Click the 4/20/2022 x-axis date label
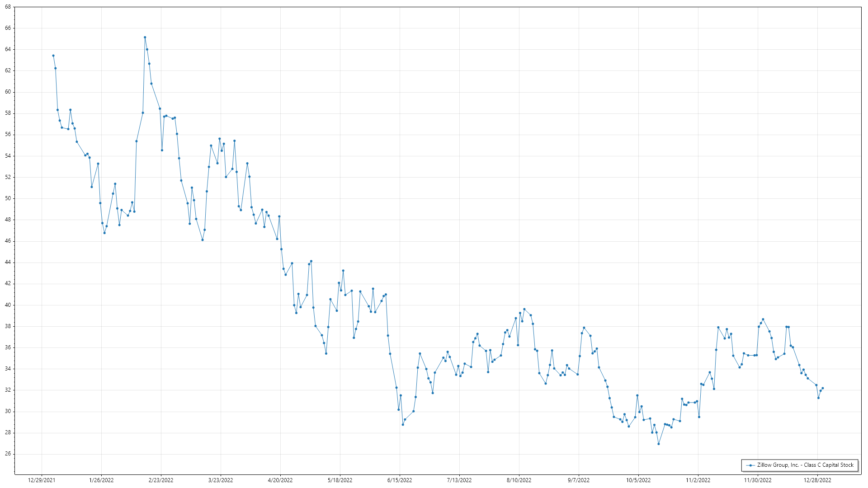Image resolution: width=868 pixels, height=488 pixels. click(x=280, y=480)
